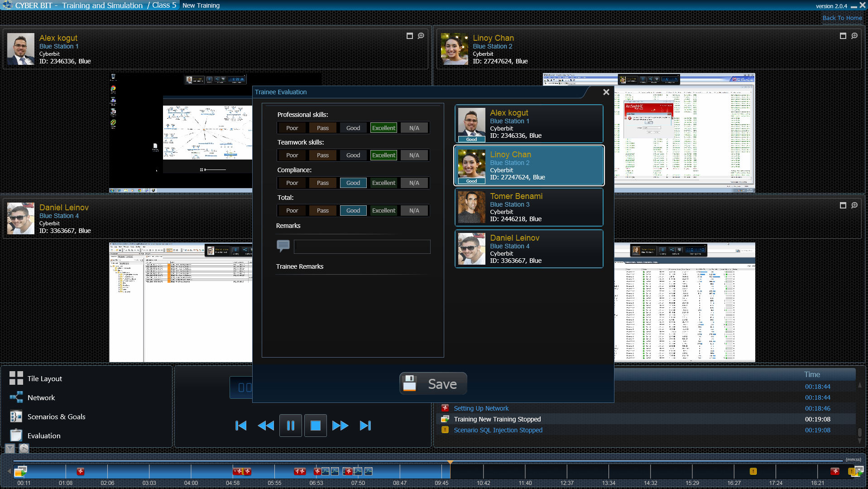Viewport: 868px width, 489px height.
Task: Type in the Remarks text field
Action: pos(362,247)
